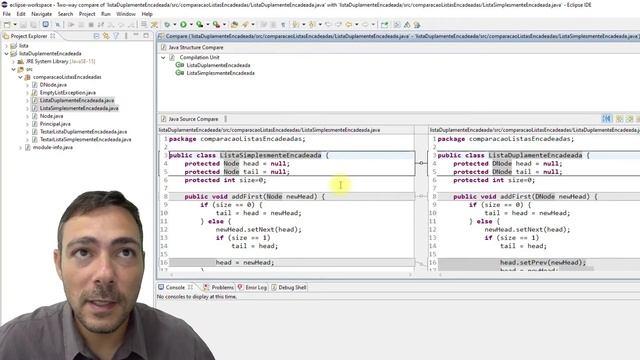This screenshot has height=360, width=640.
Task: Switch to the Debug Shell tab
Action: point(289,287)
